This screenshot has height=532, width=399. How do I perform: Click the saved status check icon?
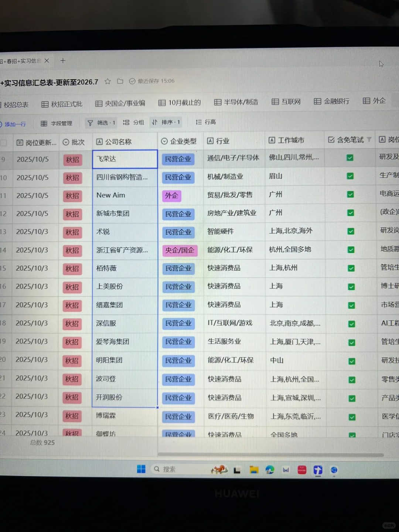click(132, 81)
